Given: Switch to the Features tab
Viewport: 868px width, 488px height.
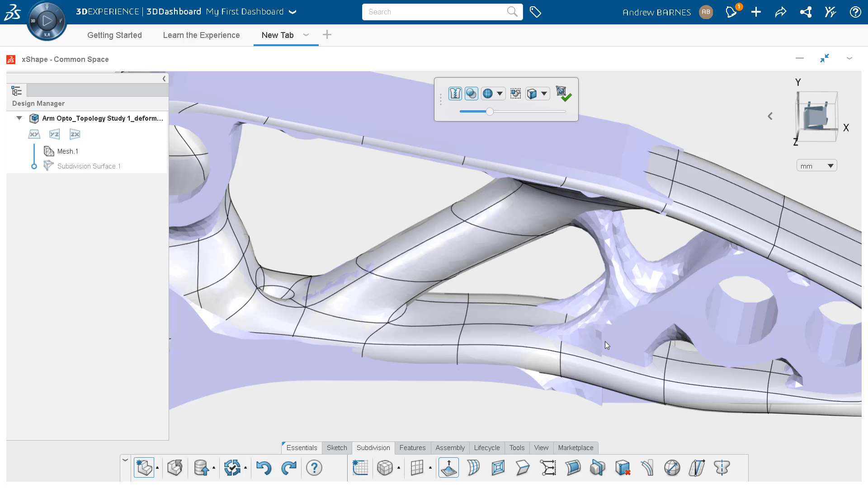Looking at the screenshot, I should point(412,448).
